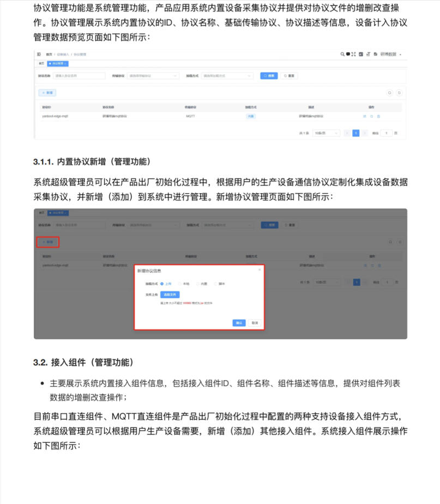Click the 协议ID column header in upper screenshot
Viewport: 440px width, 504px height.
pyautogui.click(x=46, y=107)
